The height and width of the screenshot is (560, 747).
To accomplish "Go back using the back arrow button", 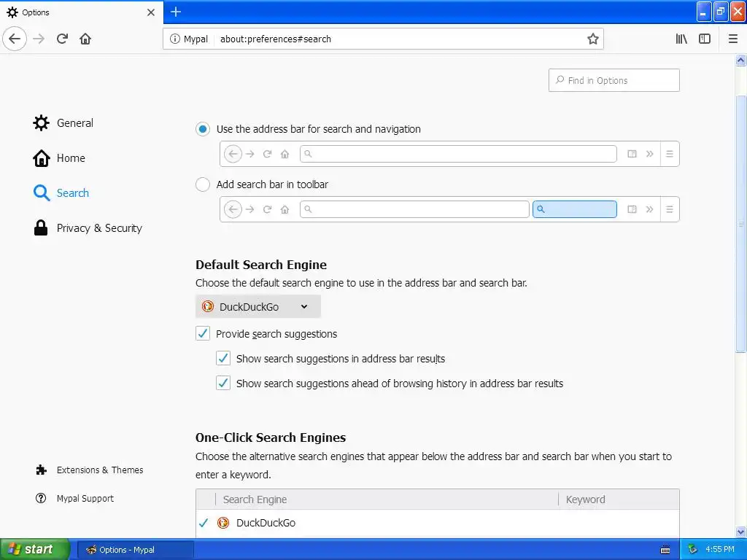I will tap(15, 39).
